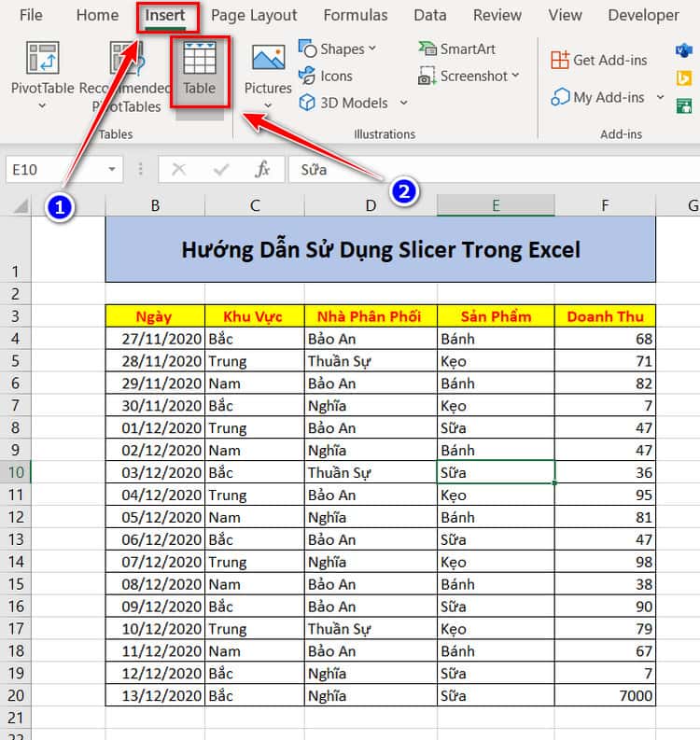Screen dimensions: 700x740
Task: Select 3D Models
Action: point(343,103)
